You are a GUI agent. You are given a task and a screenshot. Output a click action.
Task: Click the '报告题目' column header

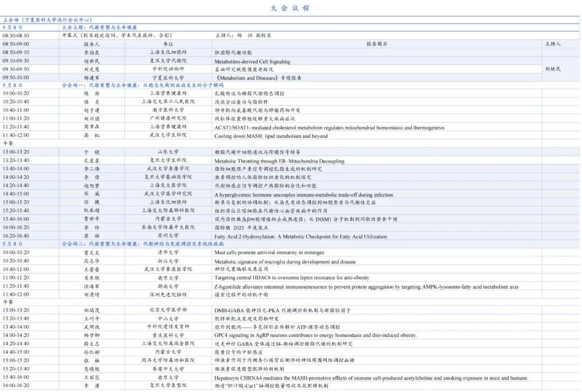pos(377,44)
